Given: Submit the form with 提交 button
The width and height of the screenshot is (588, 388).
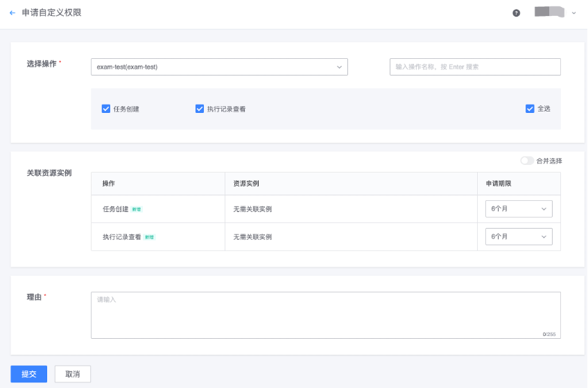Looking at the screenshot, I should (x=29, y=373).
